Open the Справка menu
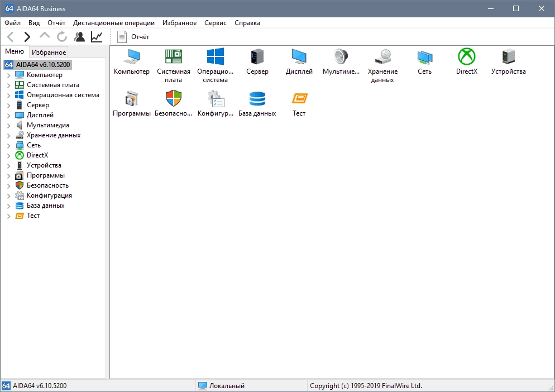 [x=247, y=23]
